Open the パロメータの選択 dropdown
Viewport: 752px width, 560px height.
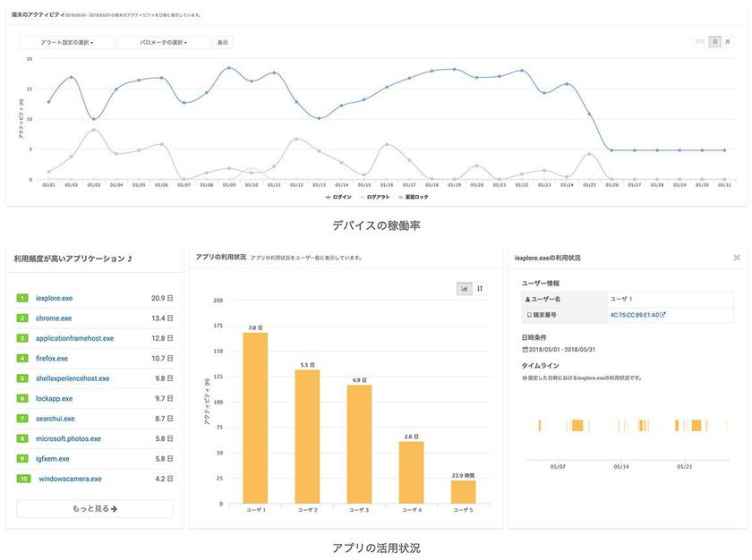pos(164,43)
